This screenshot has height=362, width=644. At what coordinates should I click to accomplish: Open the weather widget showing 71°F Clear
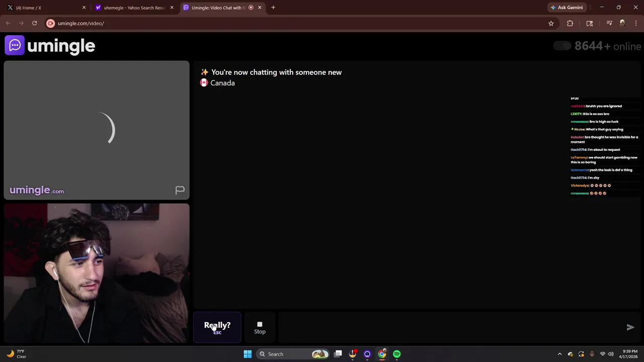click(x=16, y=354)
